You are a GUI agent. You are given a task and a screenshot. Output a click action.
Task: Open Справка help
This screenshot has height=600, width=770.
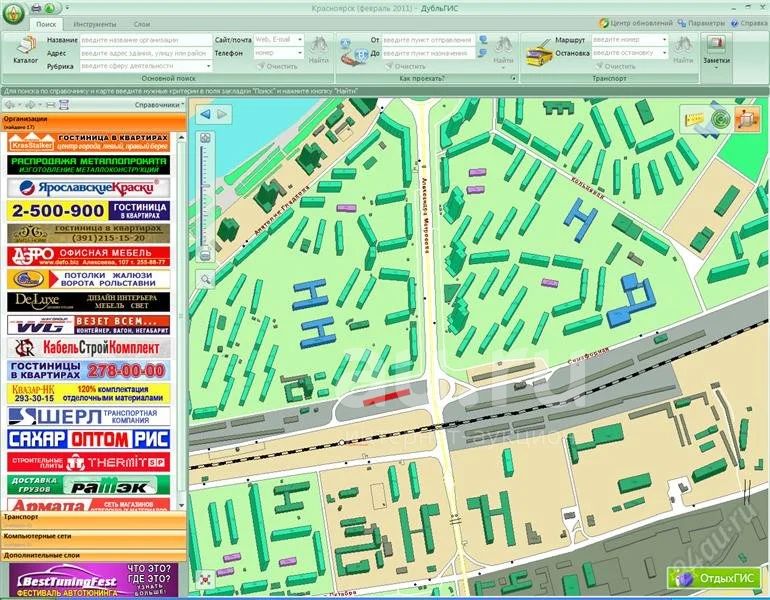tap(748, 23)
